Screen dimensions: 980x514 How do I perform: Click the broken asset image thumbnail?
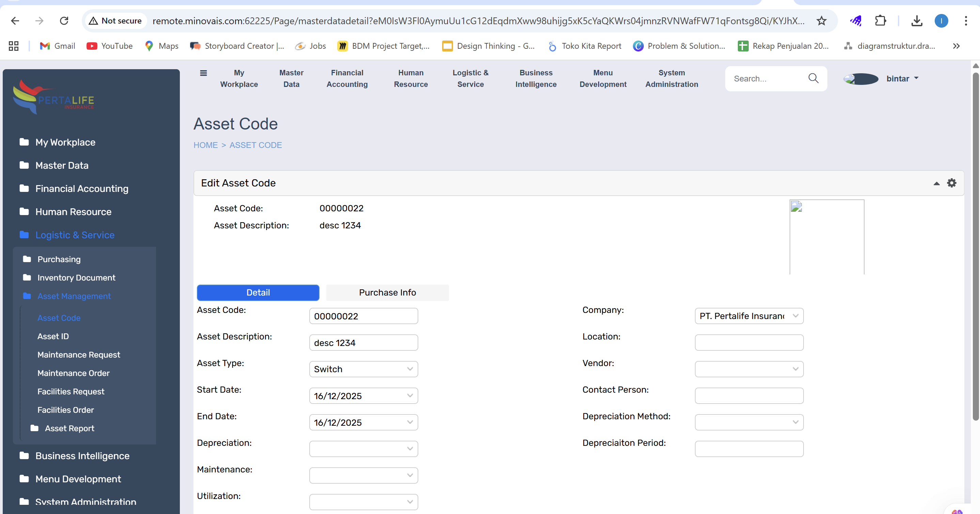[x=826, y=237]
